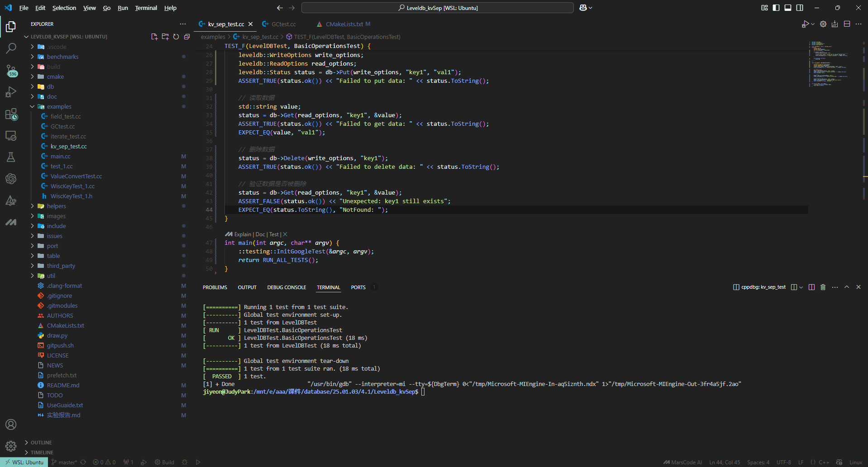Image resolution: width=868 pixels, height=467 pixels.
Task: Open the Go menu
Action: pos(107,8)
